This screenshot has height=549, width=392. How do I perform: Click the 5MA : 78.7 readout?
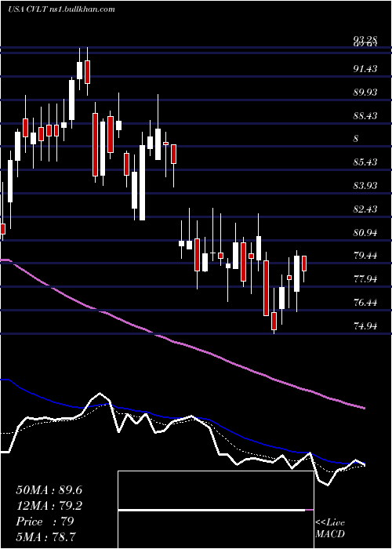[x=46, y=536]
